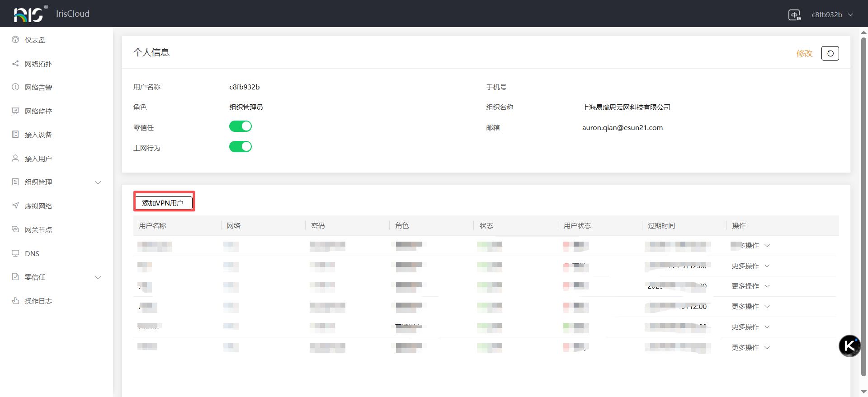The image size is (868, 397).
Task: Click the orange 修改 link
Action: click(x=804, y=53)
